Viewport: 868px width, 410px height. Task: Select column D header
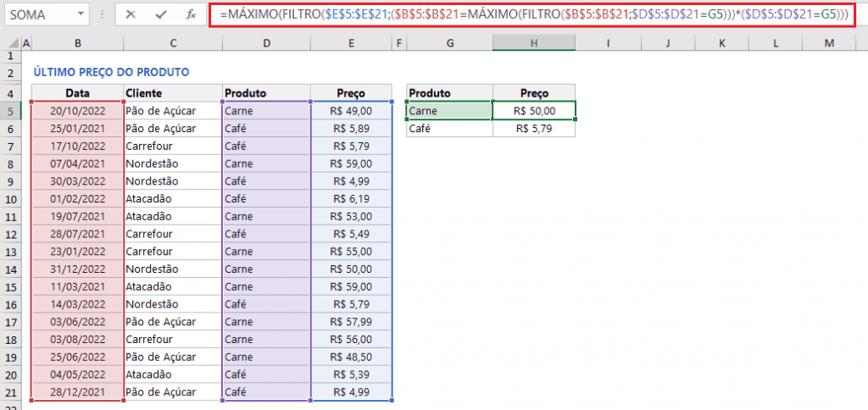(266, 43)
